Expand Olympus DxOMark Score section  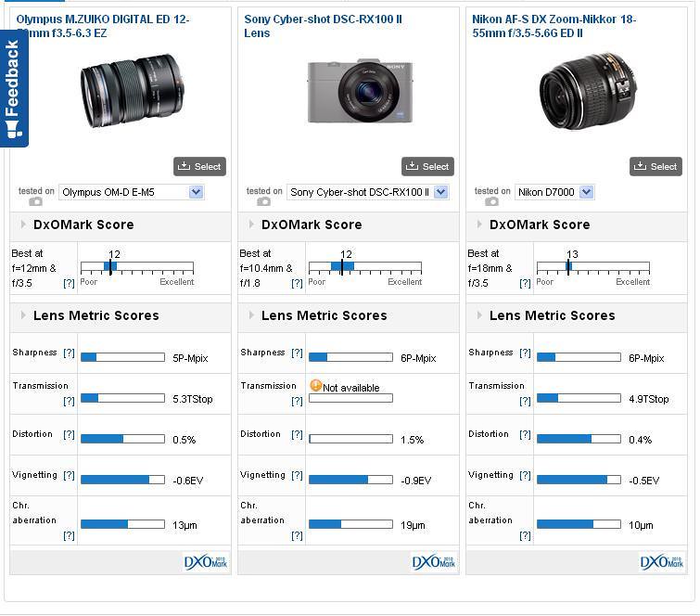coord(23,225)
